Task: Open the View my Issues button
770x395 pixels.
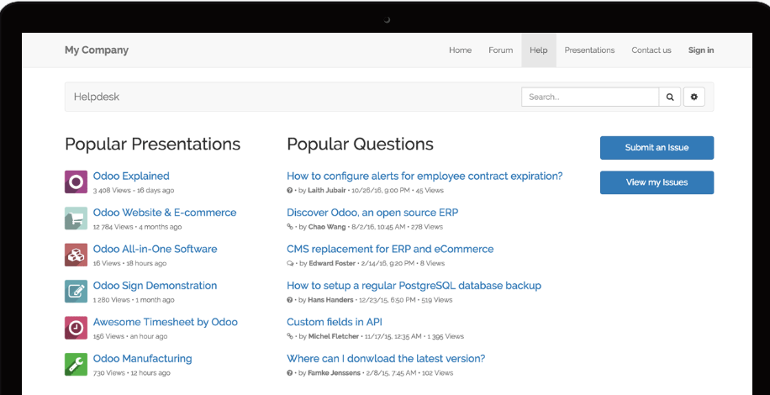Action: [657, 182]
